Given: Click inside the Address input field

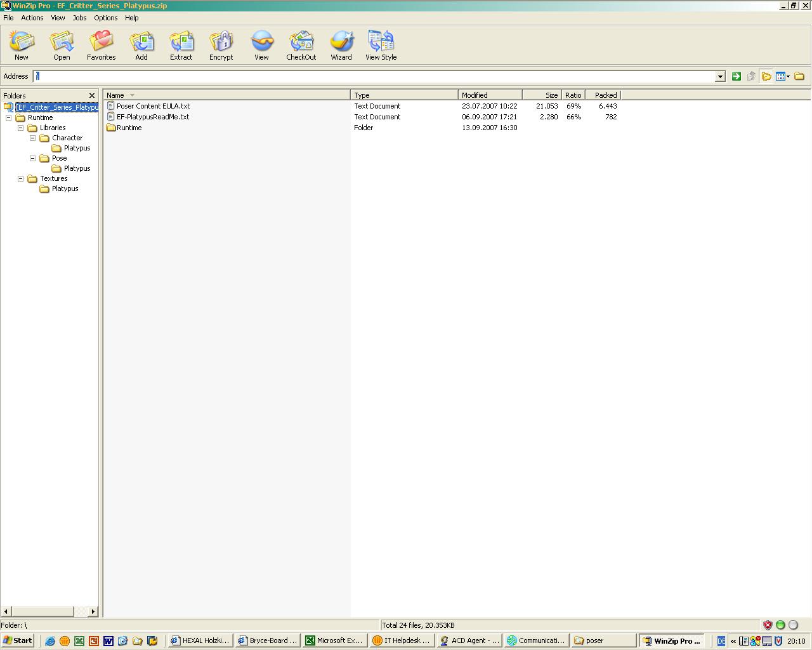Looking at the screenshot, I should pos(374,76).
